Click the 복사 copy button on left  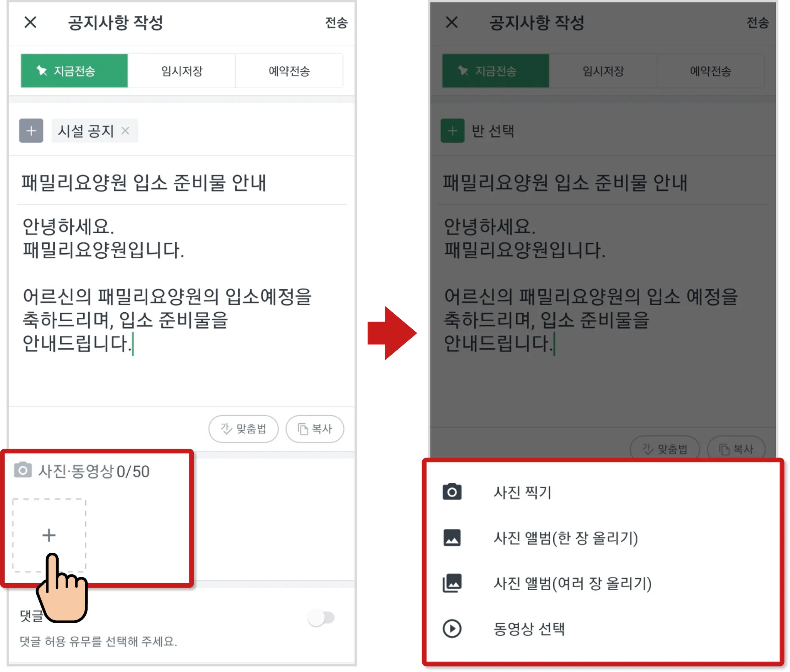tap(315, 428)
